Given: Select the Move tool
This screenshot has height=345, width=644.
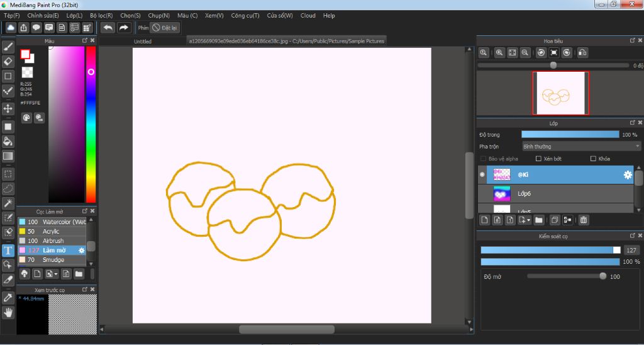Looking at the screenshot, I should click(x=8, y=108).
